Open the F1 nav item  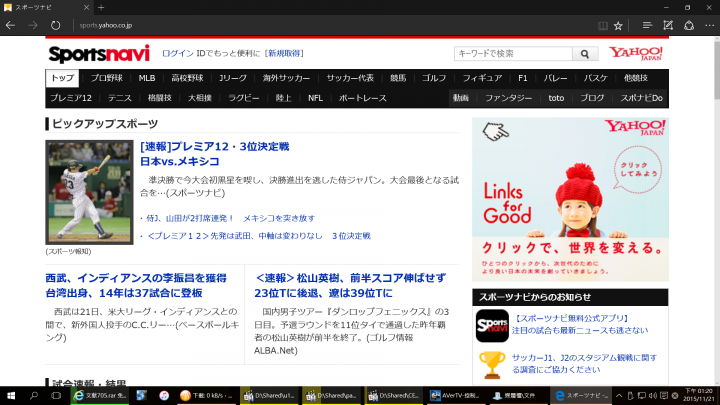[x=523, y=79]
